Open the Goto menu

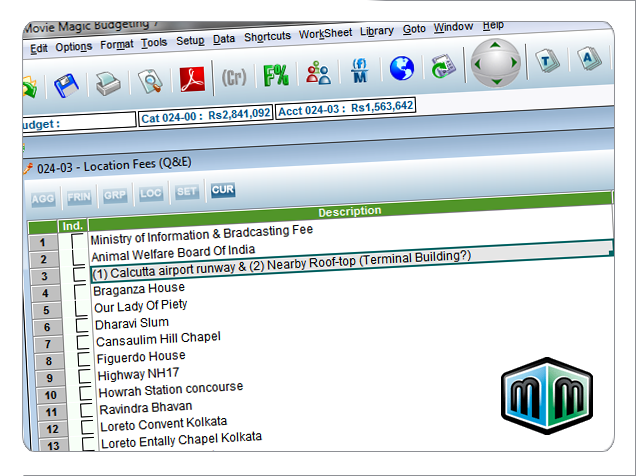click(x=414, y=29)
